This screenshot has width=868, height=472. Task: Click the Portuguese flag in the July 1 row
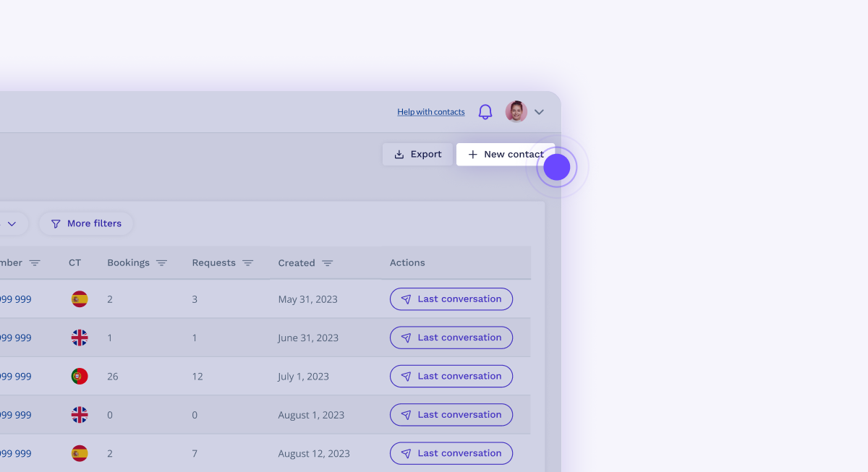click(79, 376)
